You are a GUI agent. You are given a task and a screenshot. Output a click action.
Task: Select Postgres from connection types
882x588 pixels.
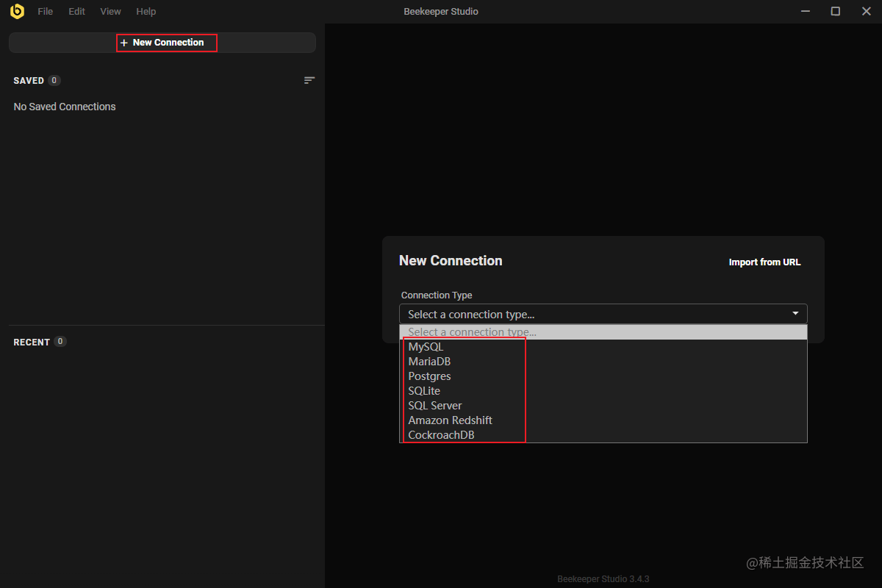click(603, 376)
